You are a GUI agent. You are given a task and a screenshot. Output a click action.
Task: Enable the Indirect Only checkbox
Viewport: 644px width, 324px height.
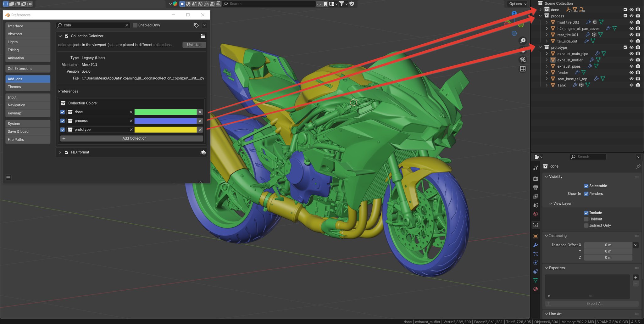[586, 226]
